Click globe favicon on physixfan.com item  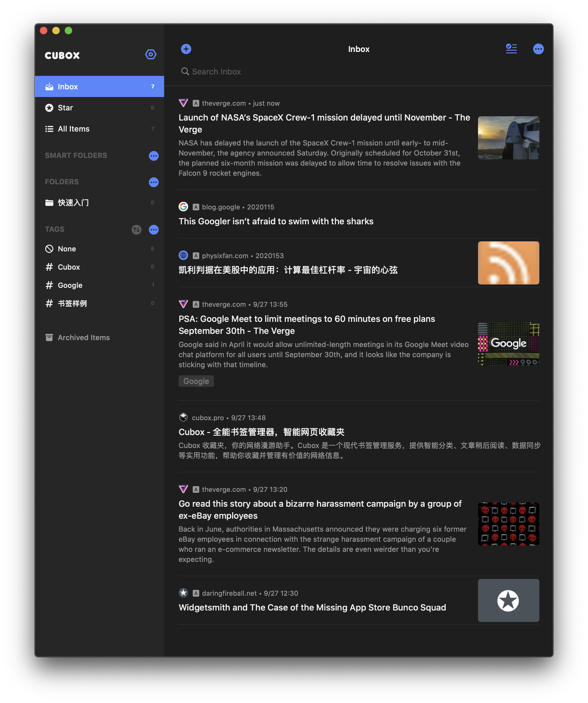(x=183, y=255)
